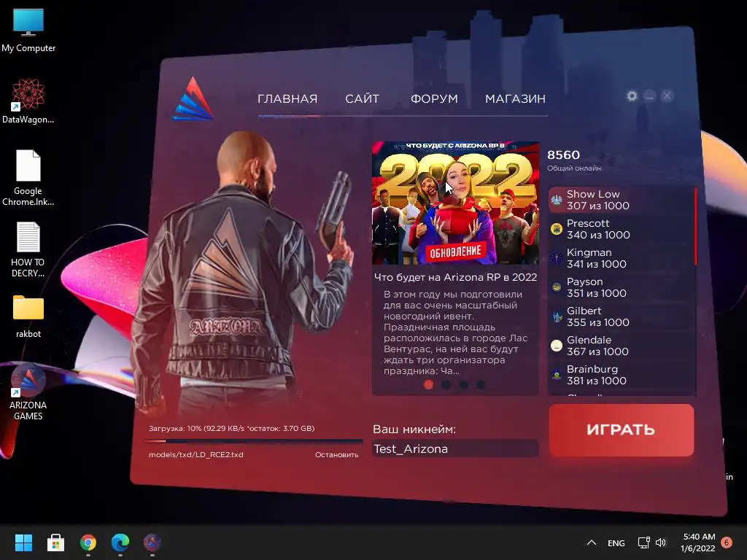Click the news description paragraph

coord(455,332)
